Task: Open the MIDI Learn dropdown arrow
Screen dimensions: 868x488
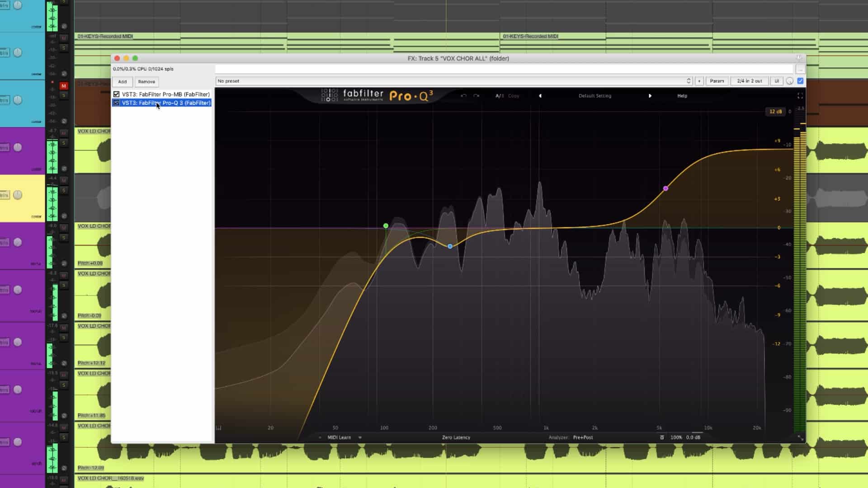Action: tap(360, 437)
